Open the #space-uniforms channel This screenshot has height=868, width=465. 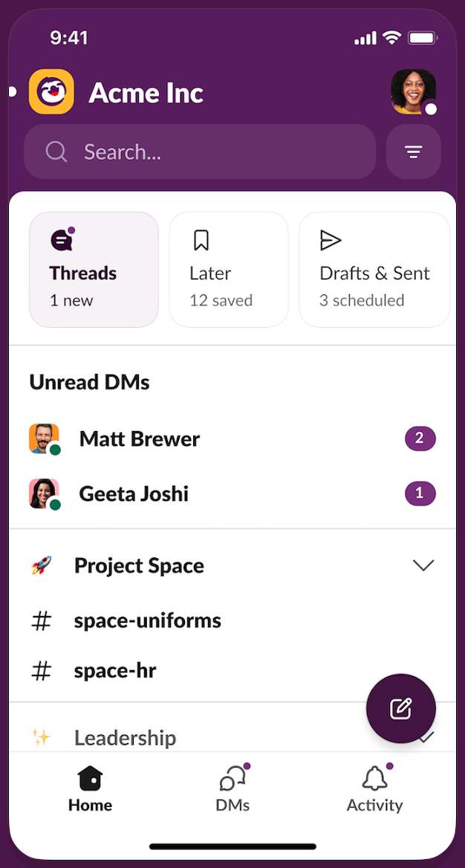[147, 621]
